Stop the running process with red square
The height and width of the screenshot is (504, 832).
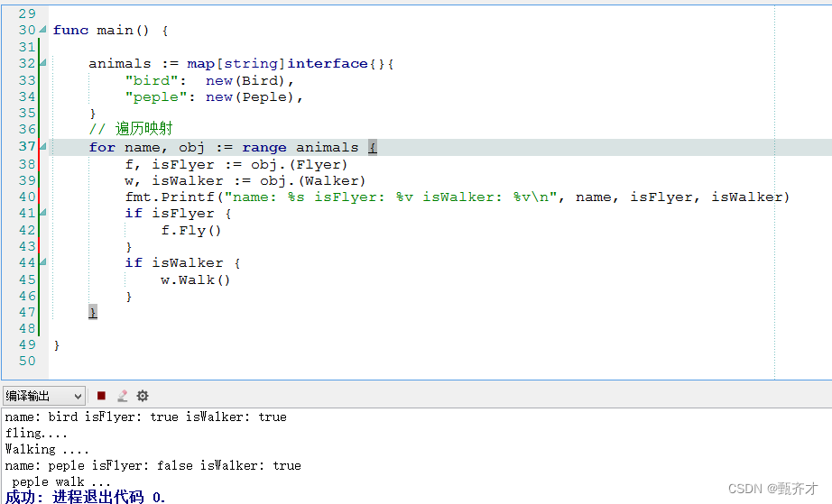click(101, 396)
